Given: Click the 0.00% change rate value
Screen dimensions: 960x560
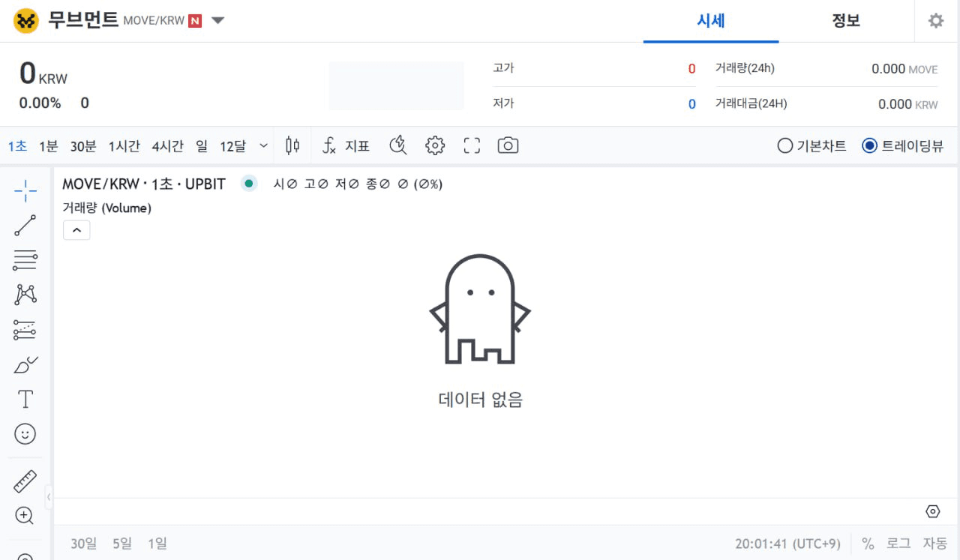Looking at the screenshot, I should pos(40,103).
